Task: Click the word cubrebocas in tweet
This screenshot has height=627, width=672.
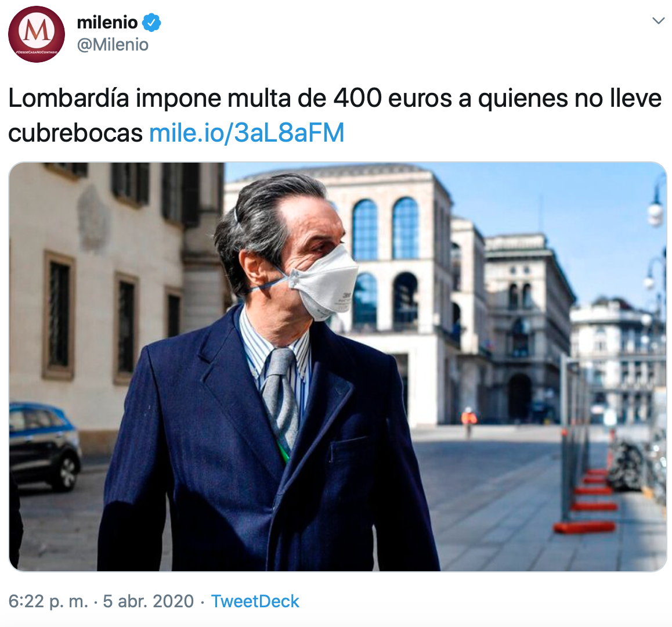Action: tap(75, 133)
